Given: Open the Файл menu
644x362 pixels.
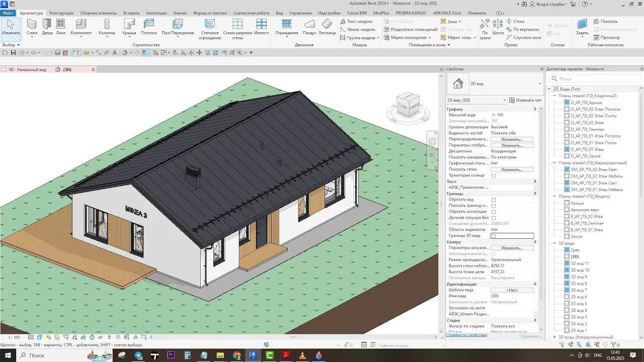Looking at the screenshot, I should 8,13.
